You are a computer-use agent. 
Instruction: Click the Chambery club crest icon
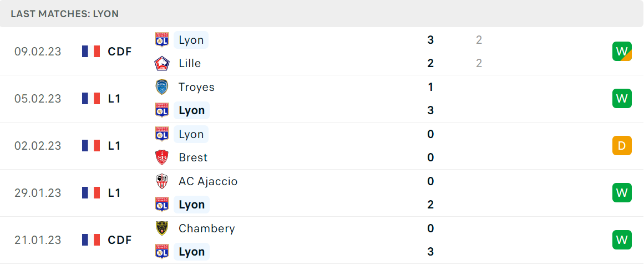pyautogui.click(x=162, y=228)
